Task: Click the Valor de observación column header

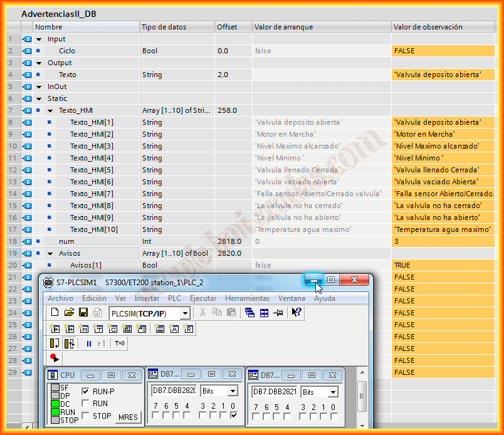Action: point(428,27)
